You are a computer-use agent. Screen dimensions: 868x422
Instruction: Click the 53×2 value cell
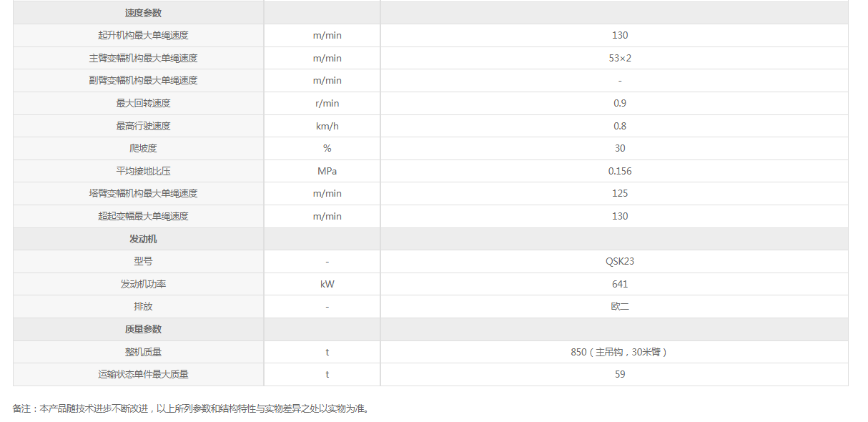click(619, 58)
